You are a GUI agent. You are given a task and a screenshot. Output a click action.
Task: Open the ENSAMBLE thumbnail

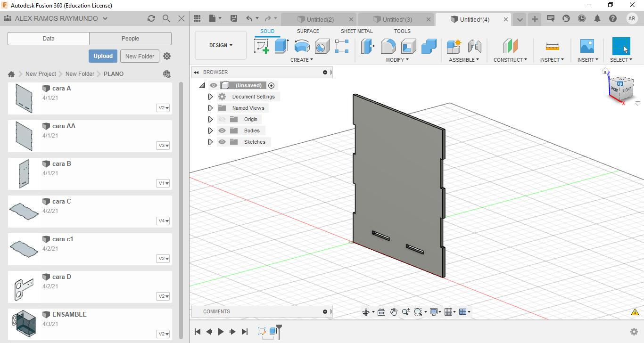[23, 324]
